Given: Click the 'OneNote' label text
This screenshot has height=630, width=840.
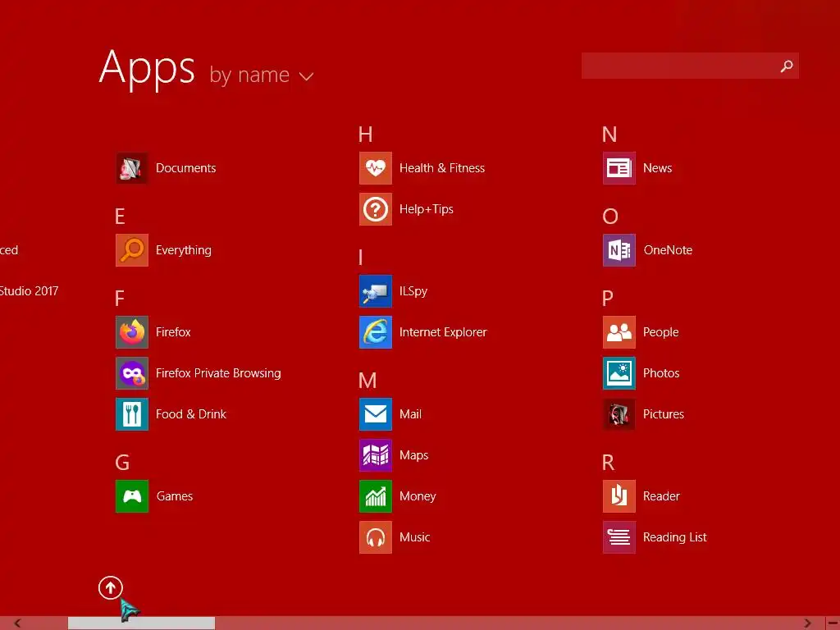Looking at the screenshot, I should pyautogui.click(x=668, y=249).
